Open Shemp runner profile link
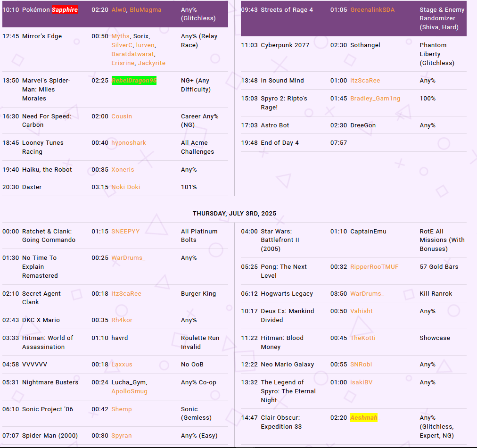This screenshot has height=448, width=477. tap(122, 409)
